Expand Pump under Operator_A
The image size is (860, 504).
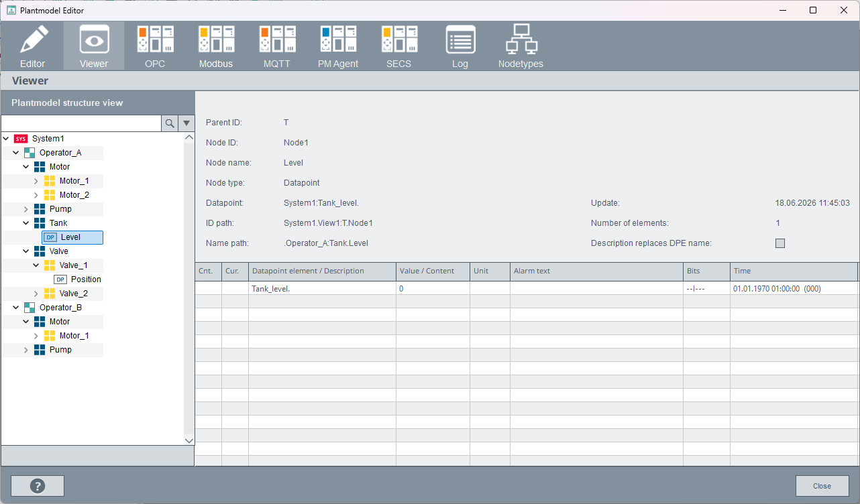(26, 209)
